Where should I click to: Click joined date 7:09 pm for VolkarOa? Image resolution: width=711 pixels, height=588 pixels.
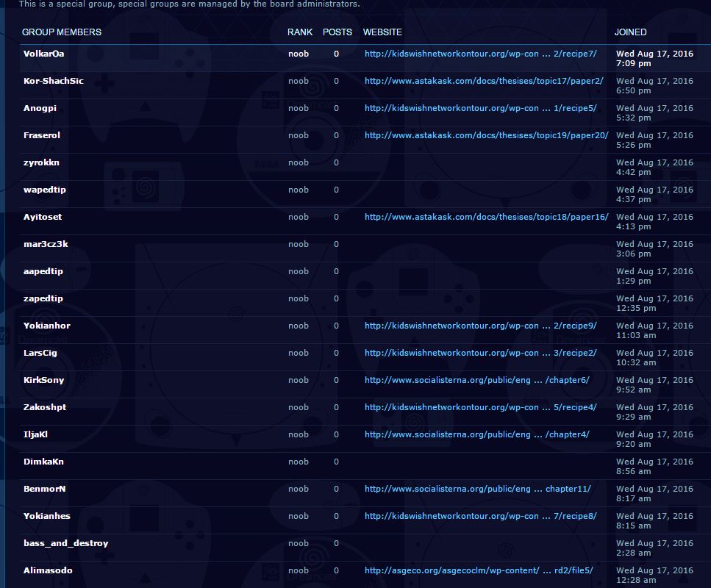click(654, 59)
